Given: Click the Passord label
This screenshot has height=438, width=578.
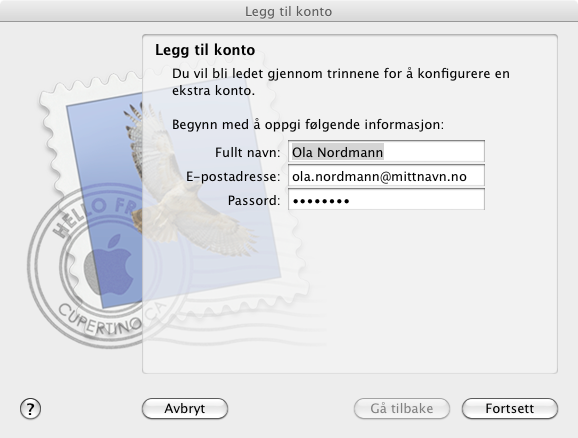Looking at the screenshot, I should click(254, 201).
